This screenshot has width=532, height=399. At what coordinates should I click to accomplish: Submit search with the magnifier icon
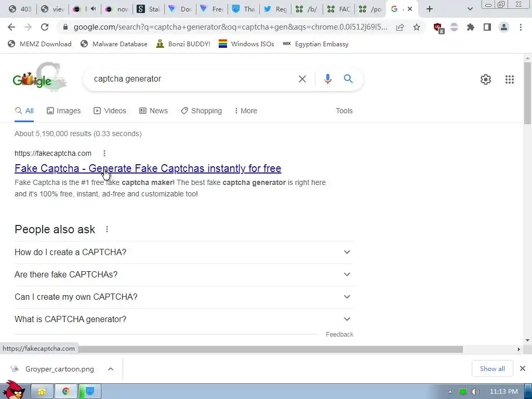click(348, 79)
